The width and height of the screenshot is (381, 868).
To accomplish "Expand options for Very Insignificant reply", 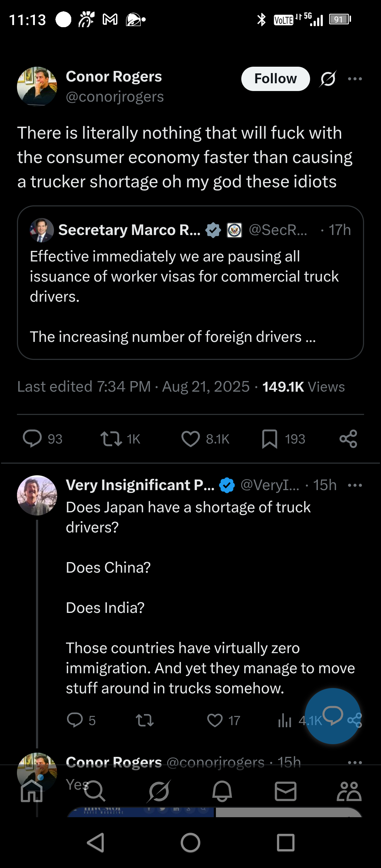I will (x=355, y=485).
